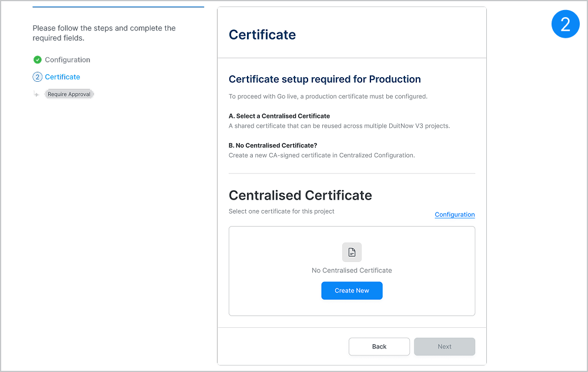Select the Certificate step in sidebar

point(62,77)
